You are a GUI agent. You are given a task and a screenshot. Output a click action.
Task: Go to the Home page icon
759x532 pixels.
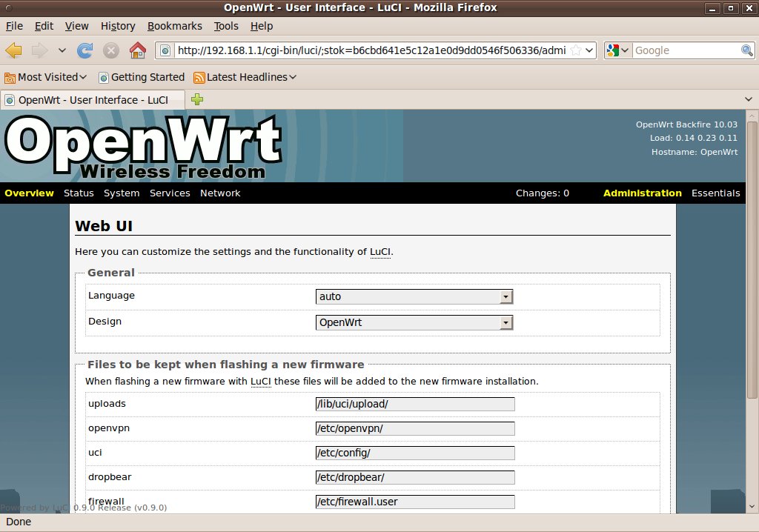click(137, 50)
